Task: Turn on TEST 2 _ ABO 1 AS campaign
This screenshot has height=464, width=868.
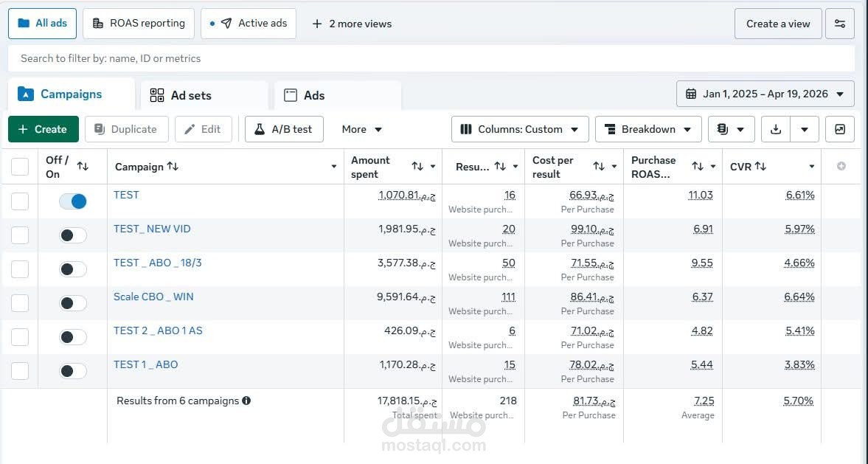Action: (73, 336)
